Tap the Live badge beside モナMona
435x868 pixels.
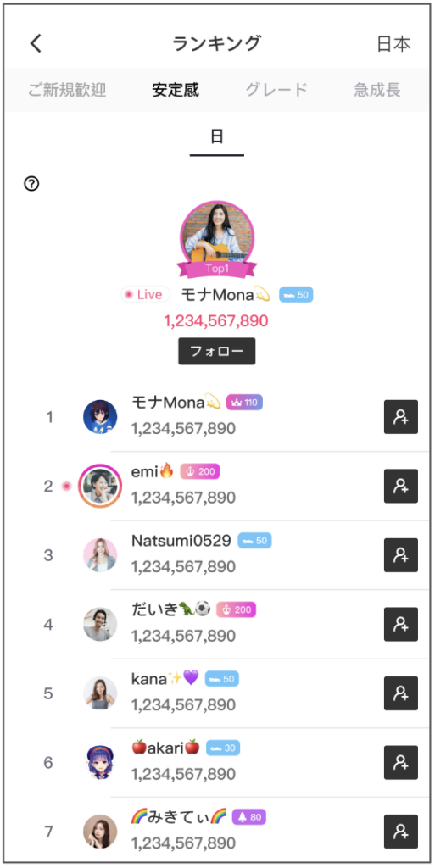coord(146,295)
